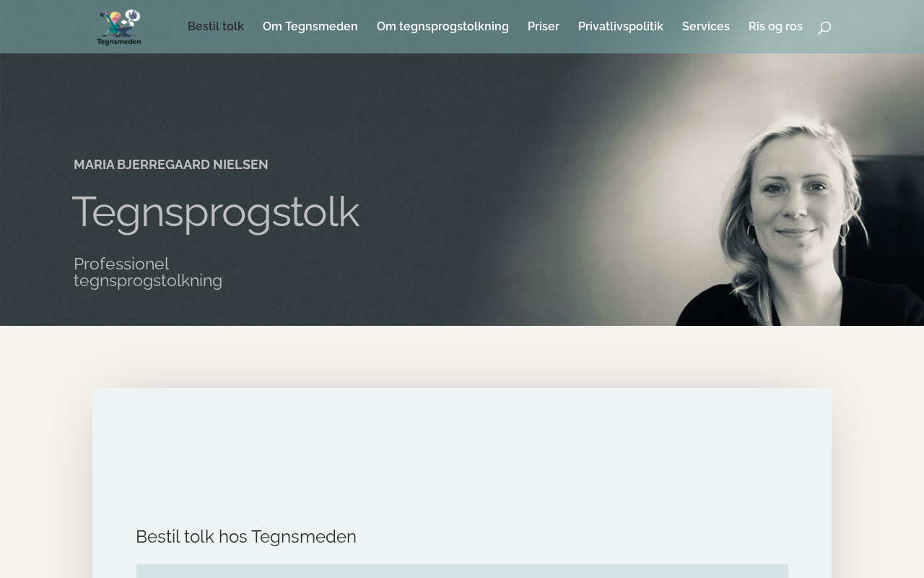Screen dimensions: 924x578
Task: Click the Maria Bjerregaard Nielsen name text
Action: (x=171, y=165)
